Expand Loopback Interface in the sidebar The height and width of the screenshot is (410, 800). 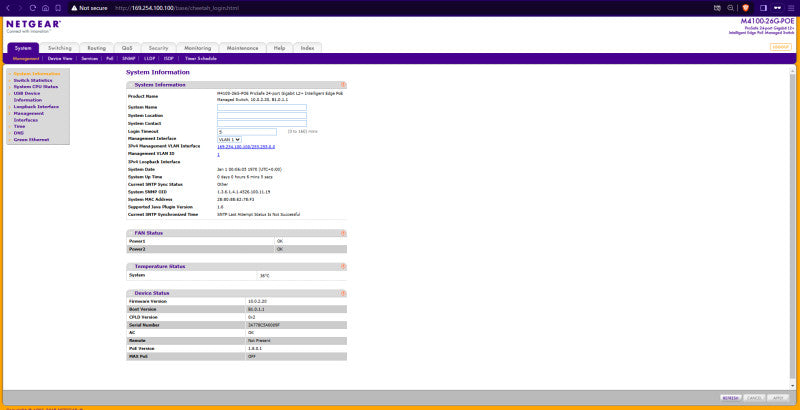coord(36,107)
